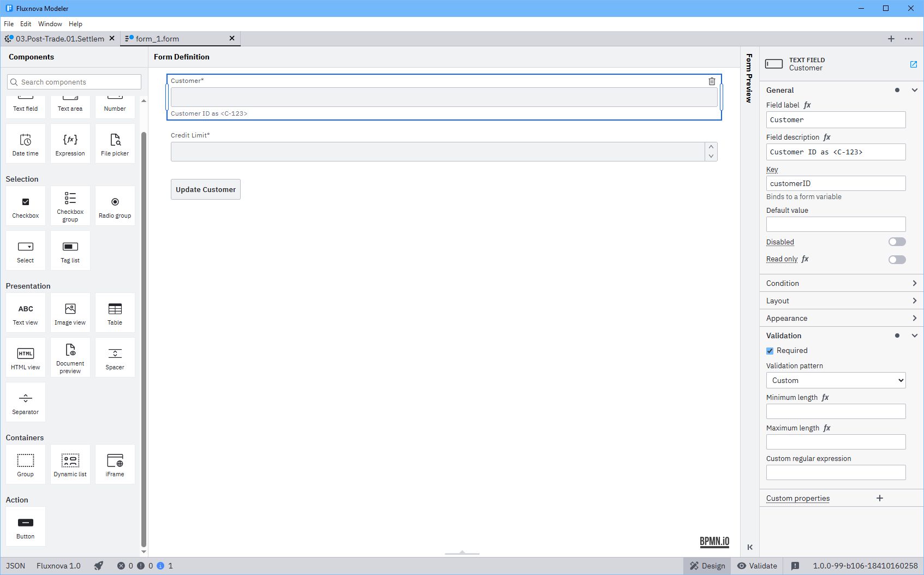Click the HTML view component
The height and width of the screenshot is (575, 924).
(26, 357)
